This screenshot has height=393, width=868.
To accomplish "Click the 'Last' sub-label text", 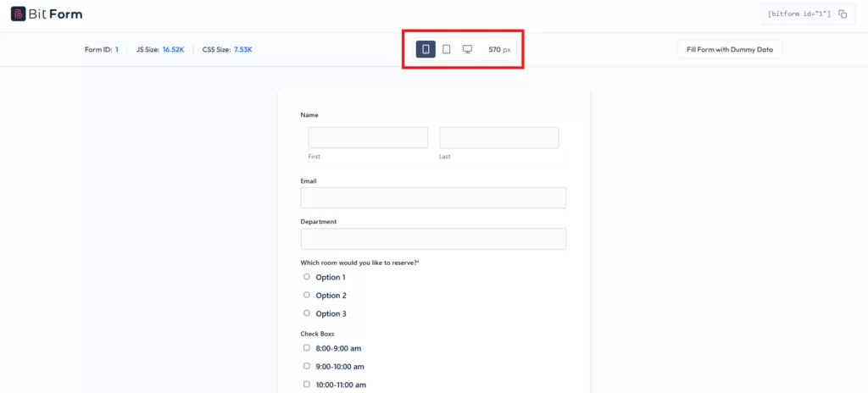I will click(x=444, y=157).
